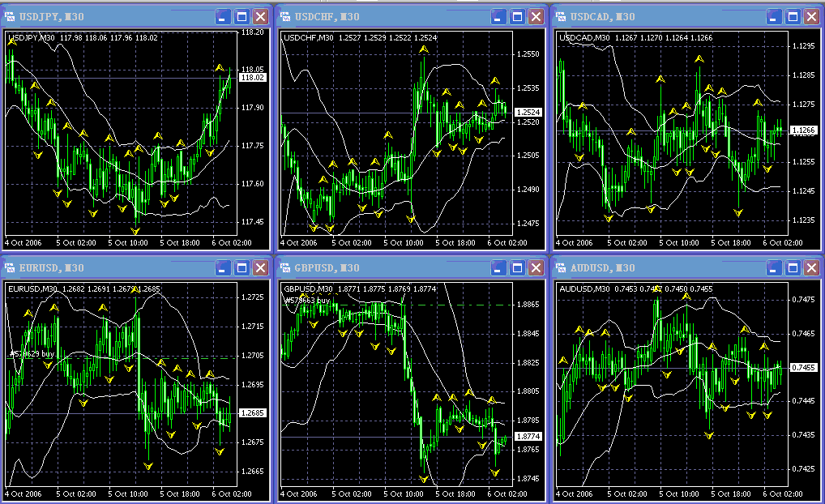Click the 0.7475 price level on AUDUSD axis
Viewport: 825px width, 504px height.
coord(804,300)
